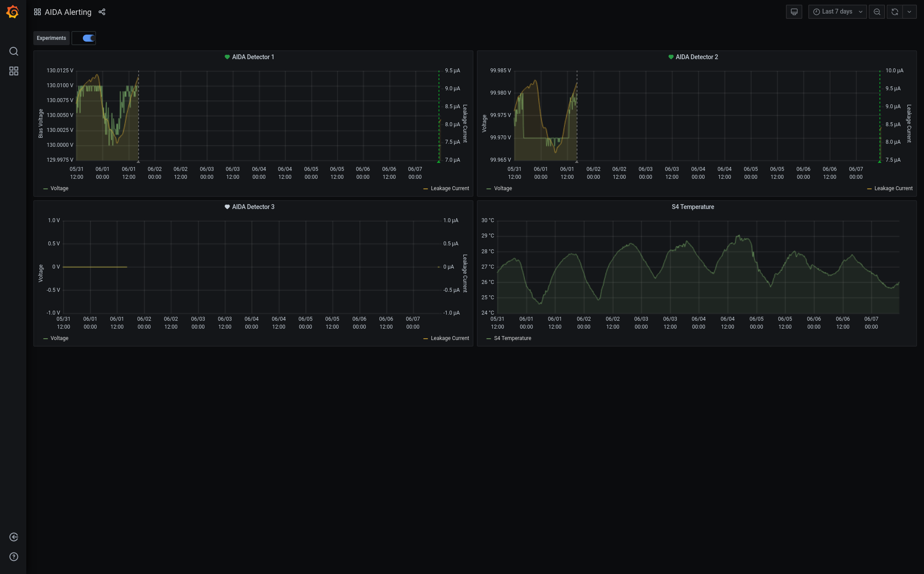
Task: Click the zoom out time range icon
Action: pyautogui.click(x=877, y=12)
